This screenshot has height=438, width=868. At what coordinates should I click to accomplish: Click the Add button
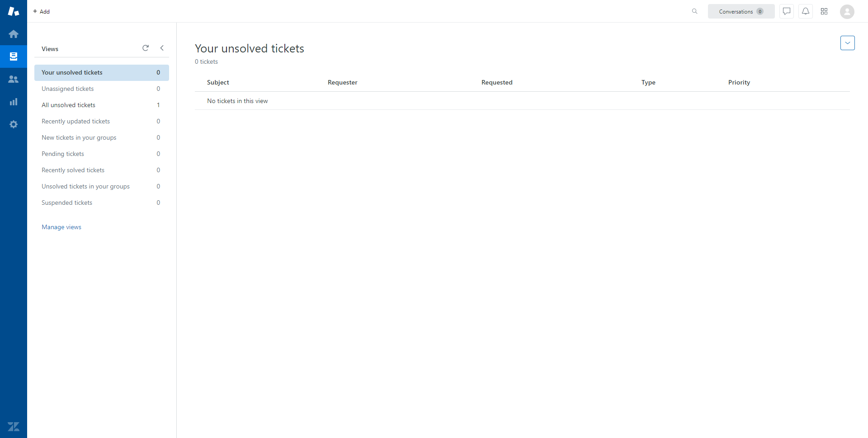(42, 11)
